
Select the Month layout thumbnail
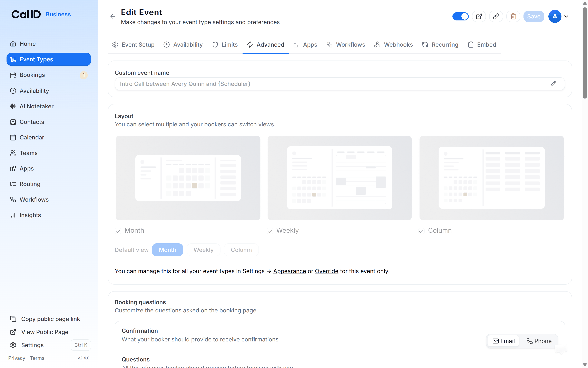point(188,178)
